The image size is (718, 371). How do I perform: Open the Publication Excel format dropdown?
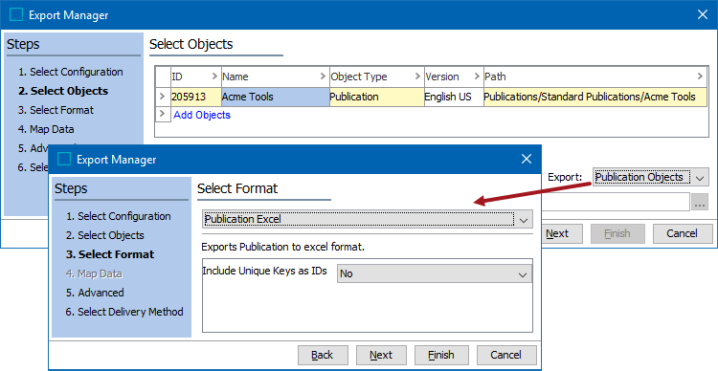click(368, 219)
